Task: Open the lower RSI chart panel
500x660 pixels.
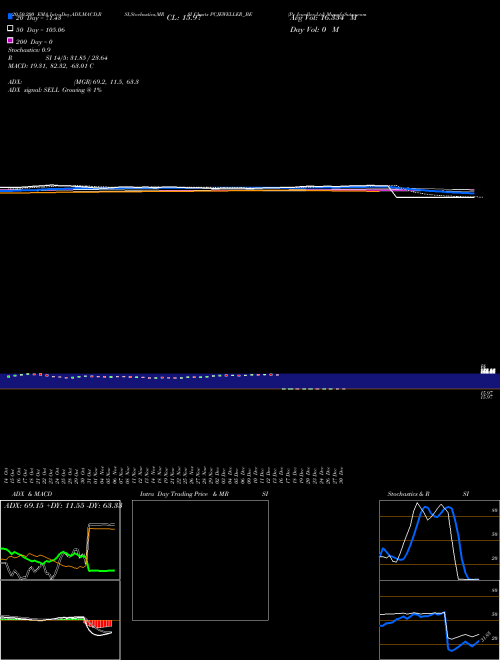Action: [x=439, y=620]
